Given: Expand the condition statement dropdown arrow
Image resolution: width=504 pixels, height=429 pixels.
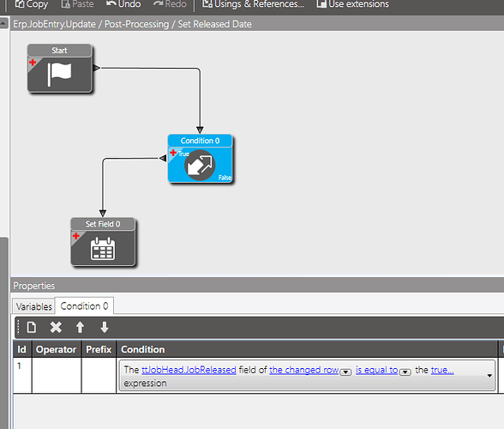Looking at the screenshot, I should (x=489, y=376).
